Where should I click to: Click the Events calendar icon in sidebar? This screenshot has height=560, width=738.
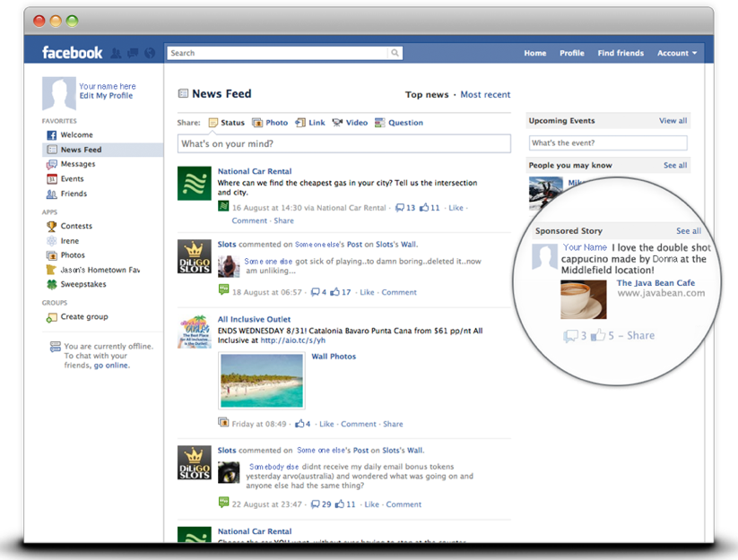[52, 179]
